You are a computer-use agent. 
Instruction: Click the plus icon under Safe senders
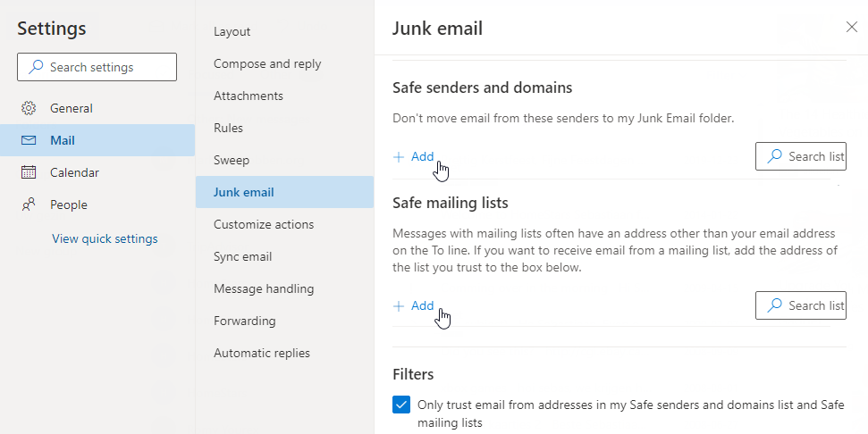(399, 157)
